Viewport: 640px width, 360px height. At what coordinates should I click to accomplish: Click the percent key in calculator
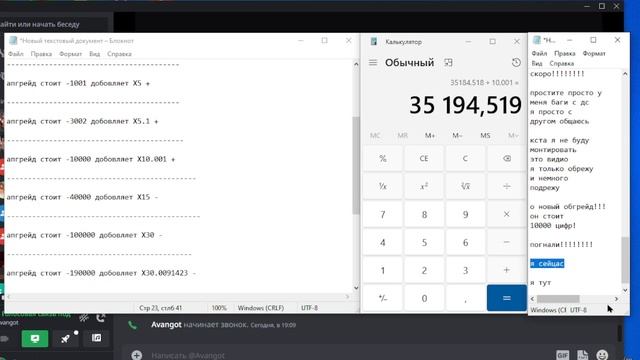383,158
